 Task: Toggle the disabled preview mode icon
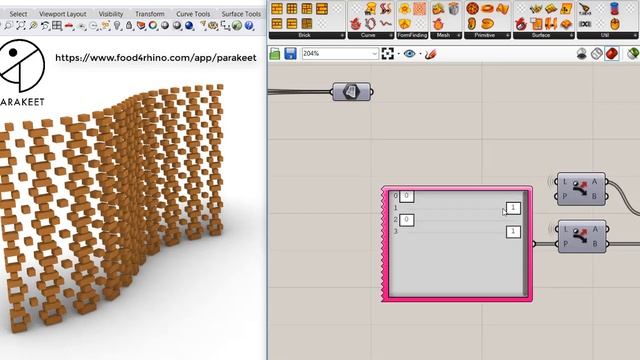pos(582,53)
